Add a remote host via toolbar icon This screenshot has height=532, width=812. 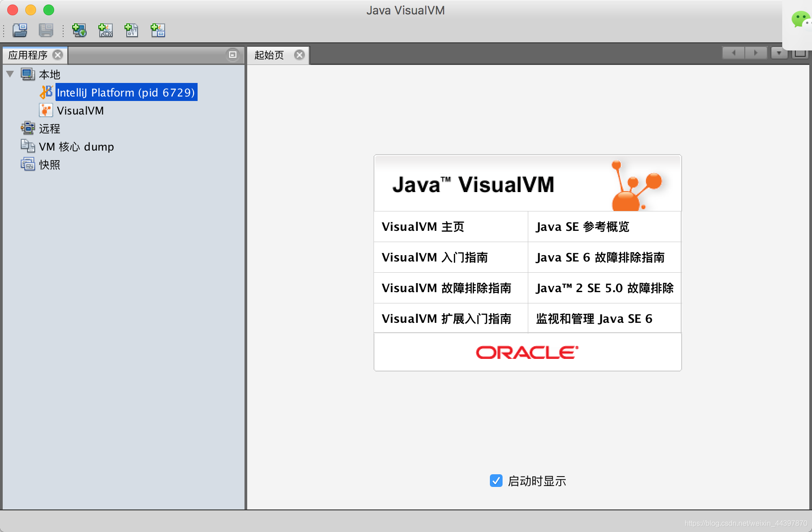(79, 30)
